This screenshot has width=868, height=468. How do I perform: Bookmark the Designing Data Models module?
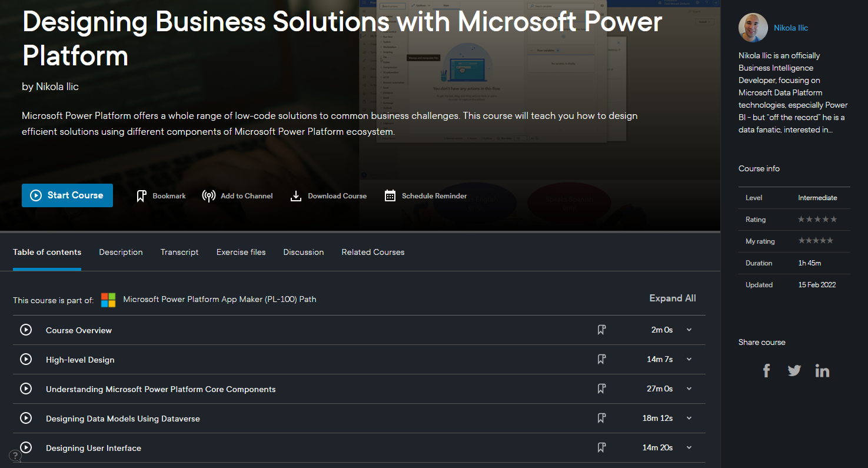point(601,418)
